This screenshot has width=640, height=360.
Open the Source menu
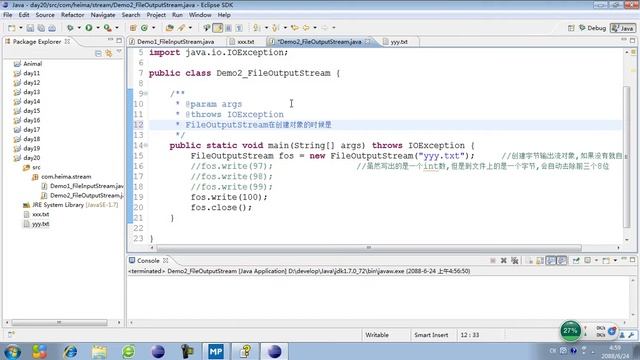45,15
